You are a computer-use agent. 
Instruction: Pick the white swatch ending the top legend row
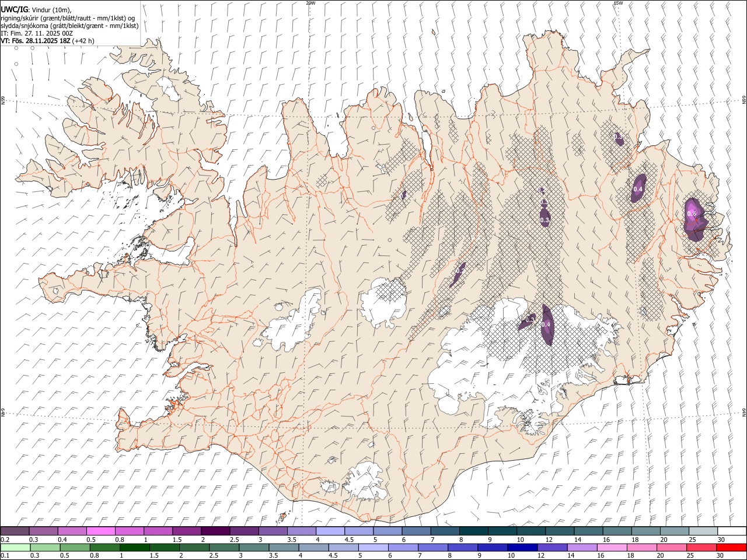click(732, 531)
